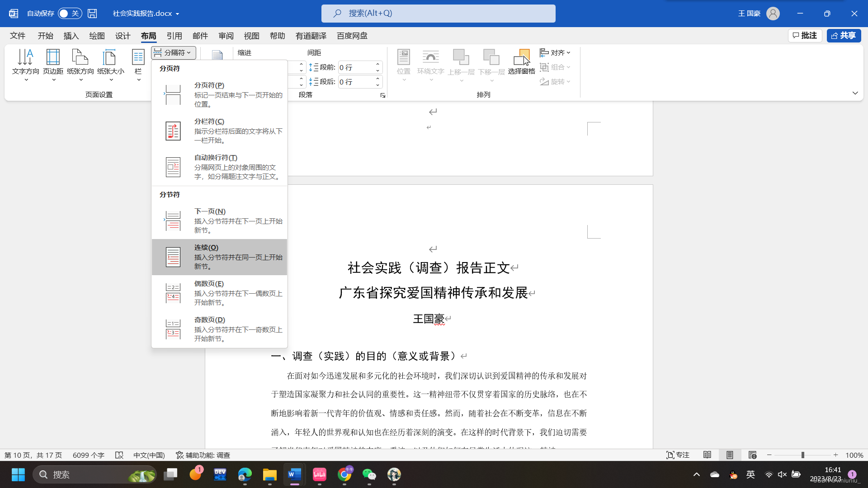Select Text Wrapping break (自动换行符)

[219, 167]
